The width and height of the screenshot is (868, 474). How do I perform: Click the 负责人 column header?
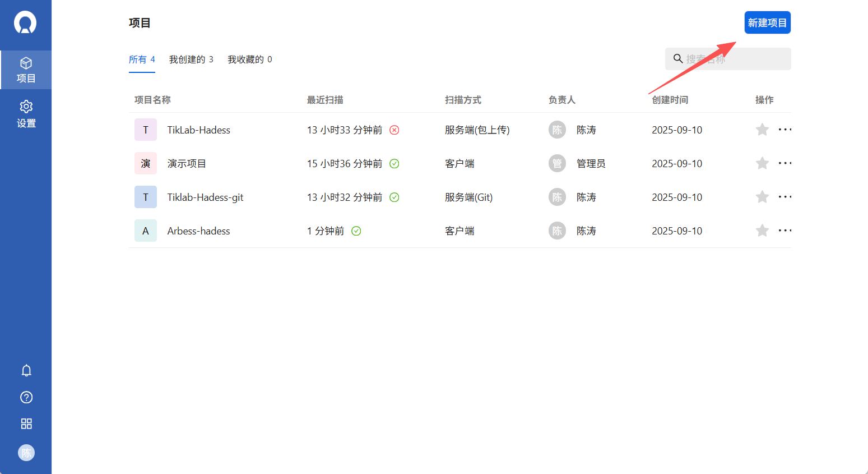click(562, 100)
